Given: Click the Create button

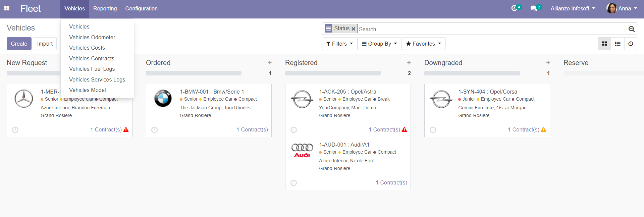Looking at the screenshot, I should [19, 44].
